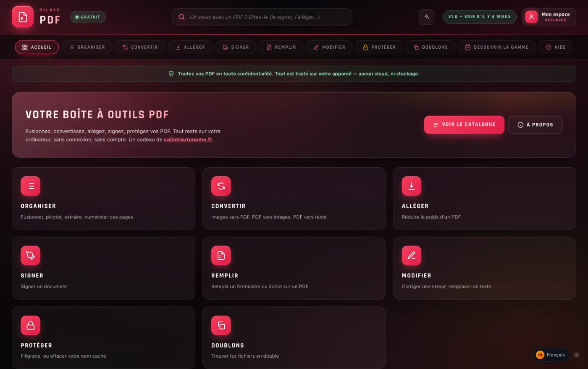Viewport: 588px width, 369px height.
Task: Click the FR language badge icon
Action: coord(540,355)
